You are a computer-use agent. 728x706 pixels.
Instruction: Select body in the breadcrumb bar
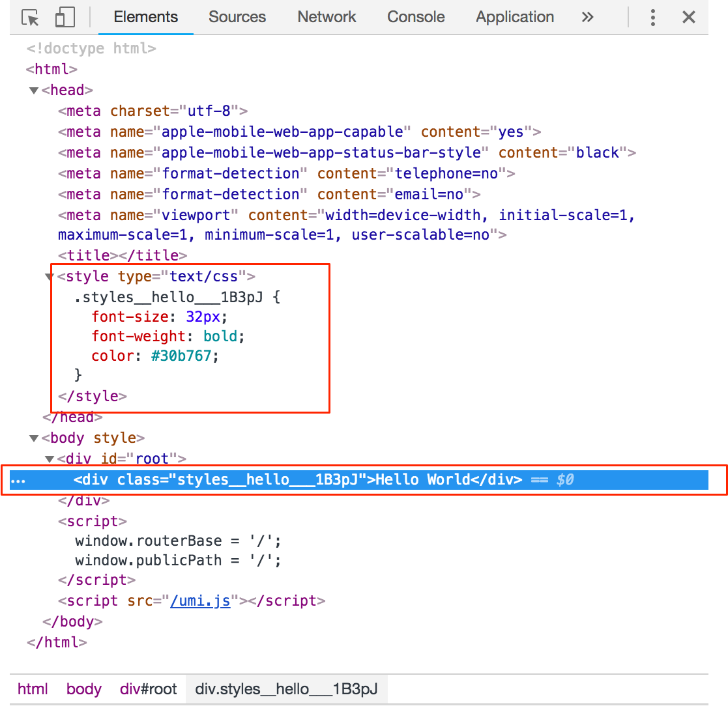83,689
